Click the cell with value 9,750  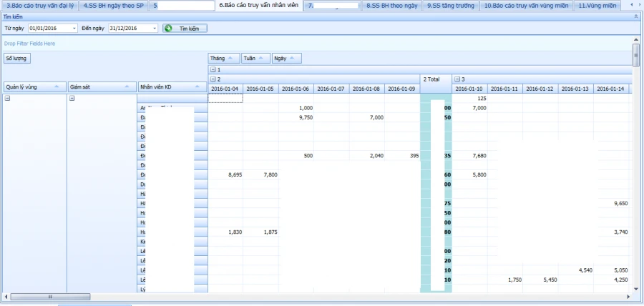tap(296, 117)
